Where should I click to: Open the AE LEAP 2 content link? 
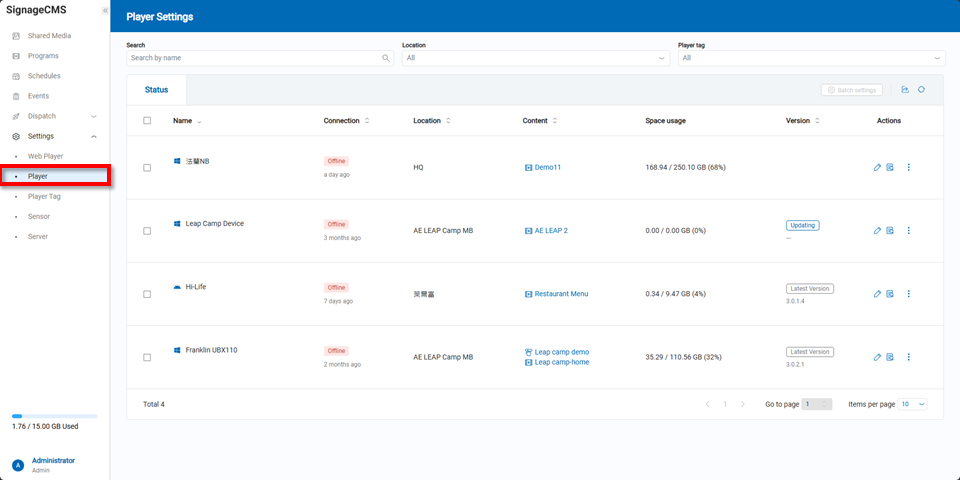click(550, 231)
